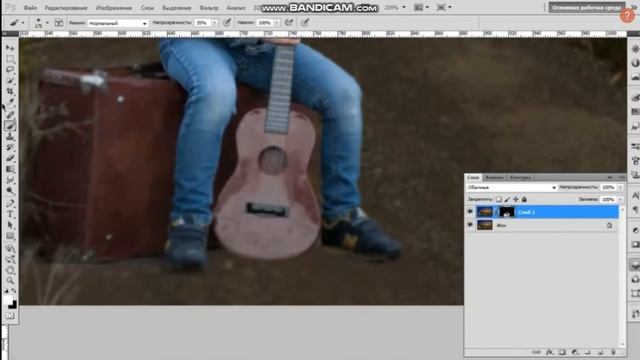Select the Healing Brush tool
The width and height of the screenshot is (640, 360).
(10, 115)
